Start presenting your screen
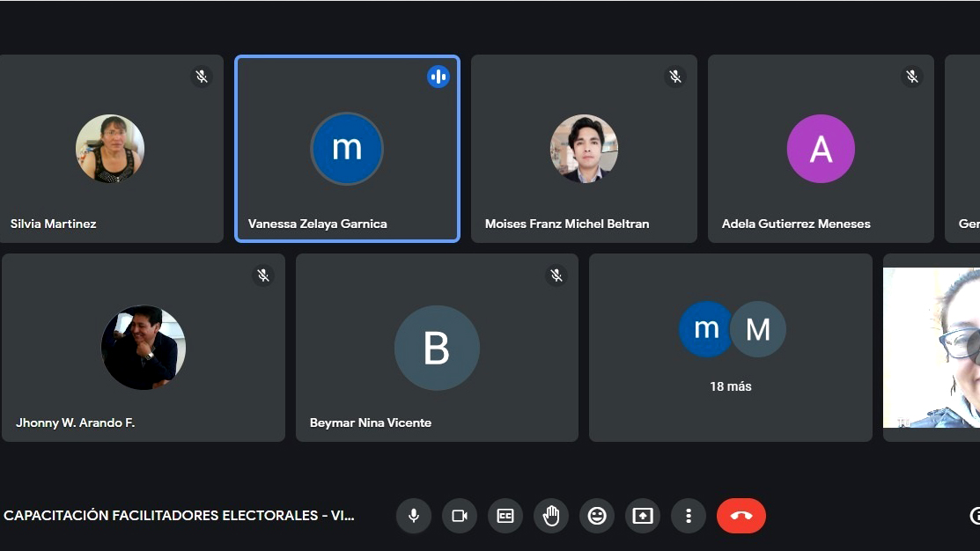The width and height of the screenshot is (980, 551). point(642,516)
